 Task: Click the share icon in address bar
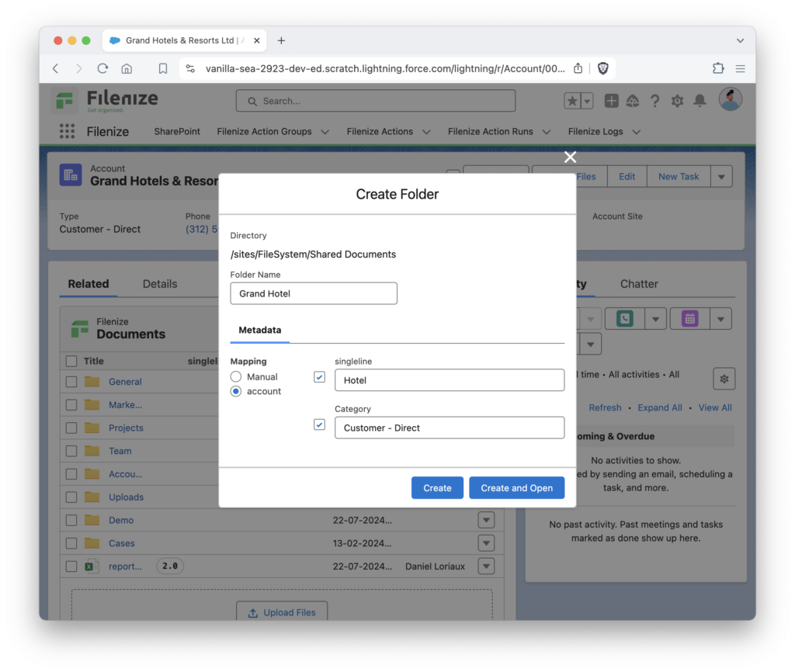578,68
